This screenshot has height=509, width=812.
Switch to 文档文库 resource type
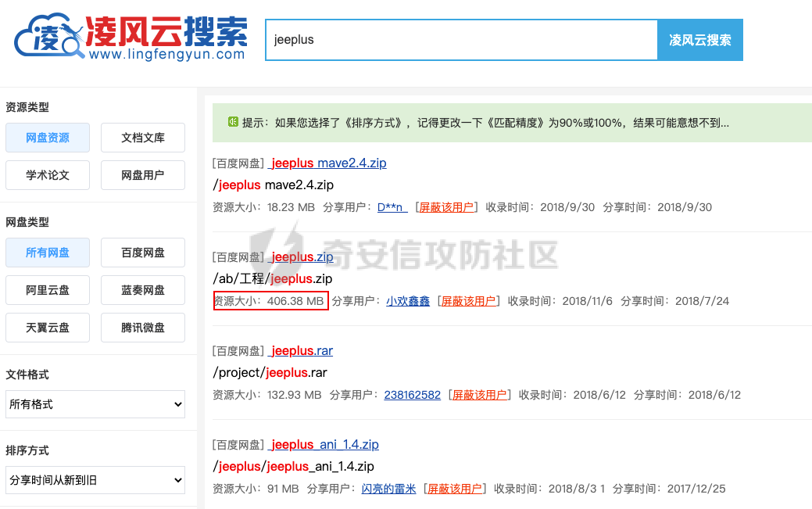coord(142,137)
